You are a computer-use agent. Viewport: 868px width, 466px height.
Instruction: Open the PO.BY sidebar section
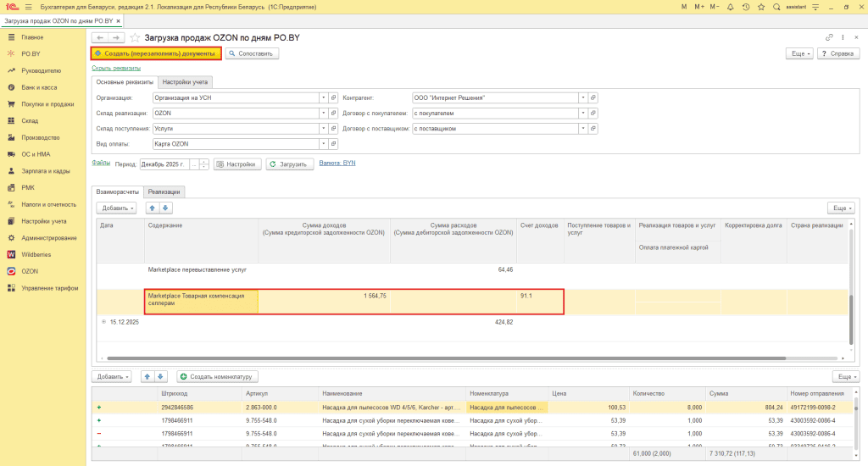point(31,53)
